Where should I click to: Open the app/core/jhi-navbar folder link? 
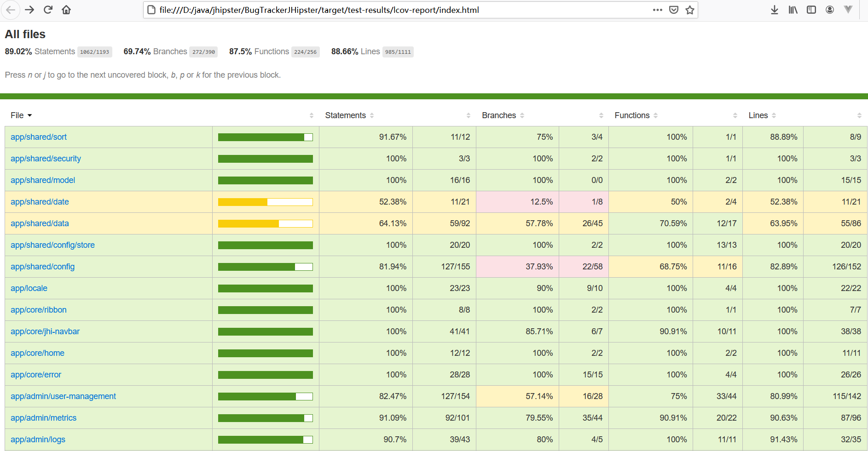click(45, 331)
